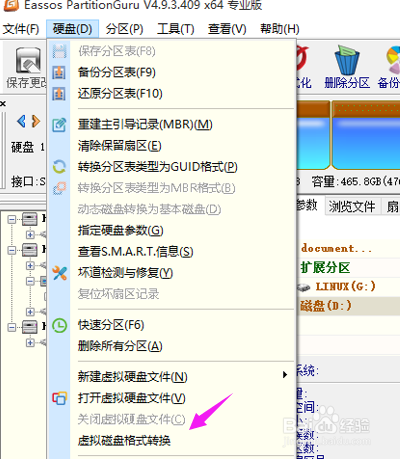Click the blue previous-disk arrow
Image resolution: width=400 pixels, height=459 pixels.
pos(21,121)
